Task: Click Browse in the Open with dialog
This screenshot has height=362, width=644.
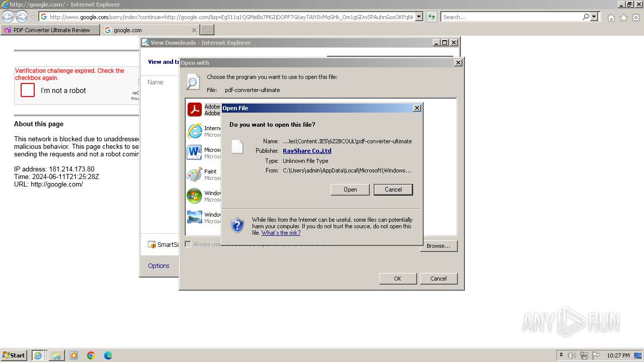Action: 438,246
